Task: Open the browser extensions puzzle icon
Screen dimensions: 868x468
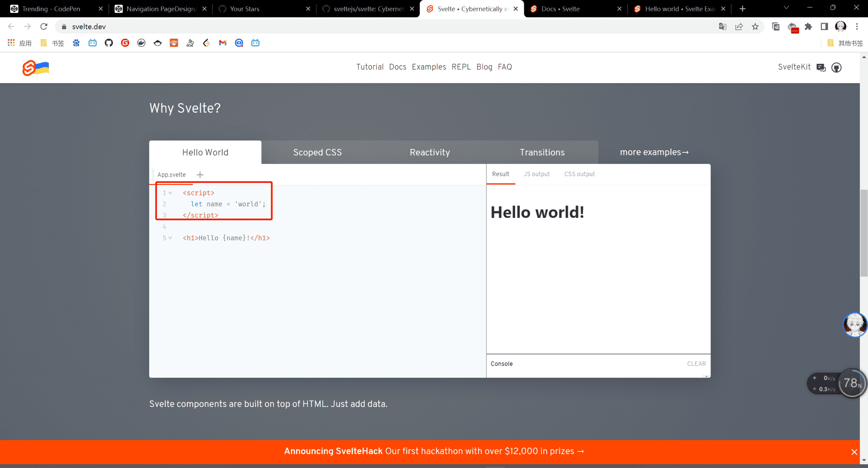Action: point(808,26)
